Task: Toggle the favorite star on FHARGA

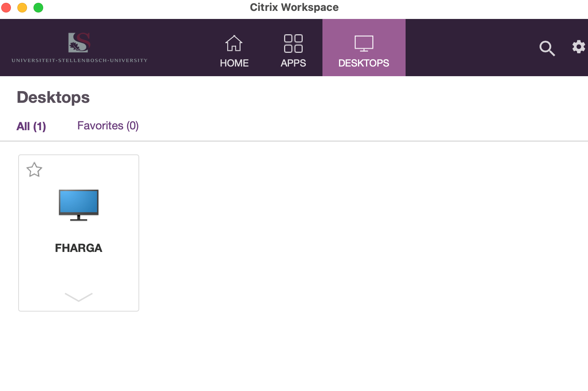Action: click(34, 170)
